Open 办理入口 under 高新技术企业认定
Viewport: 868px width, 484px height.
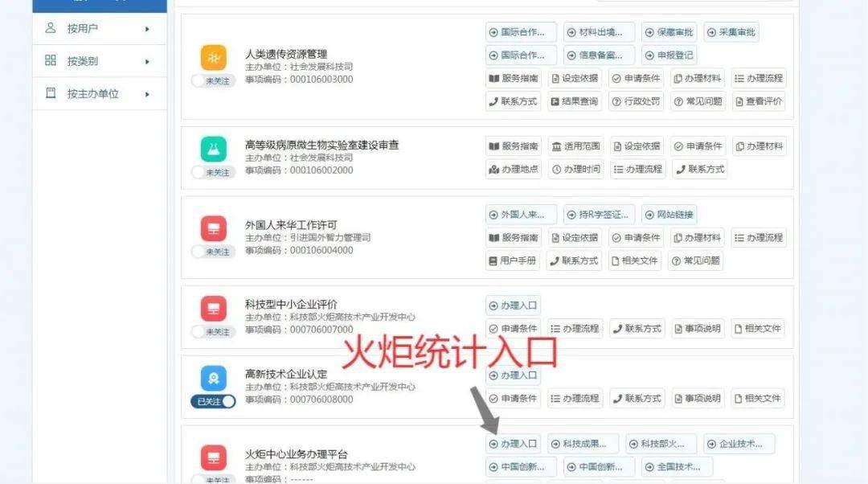[x=513, y=375]
